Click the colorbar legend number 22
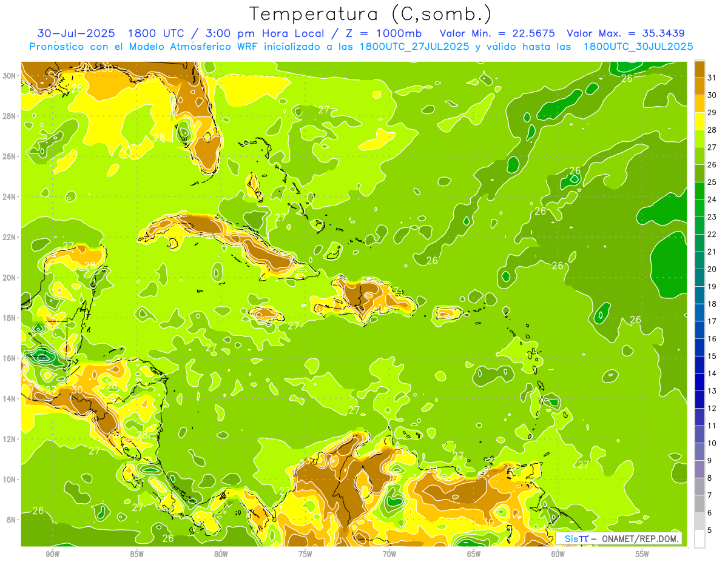The width and height of the screenshot is (728, 562). click(712, 234)
